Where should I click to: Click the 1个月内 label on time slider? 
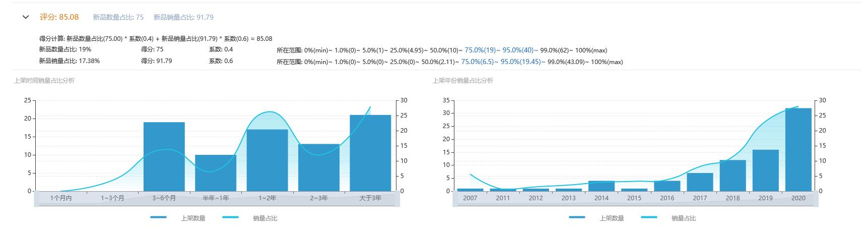point(61,198)
